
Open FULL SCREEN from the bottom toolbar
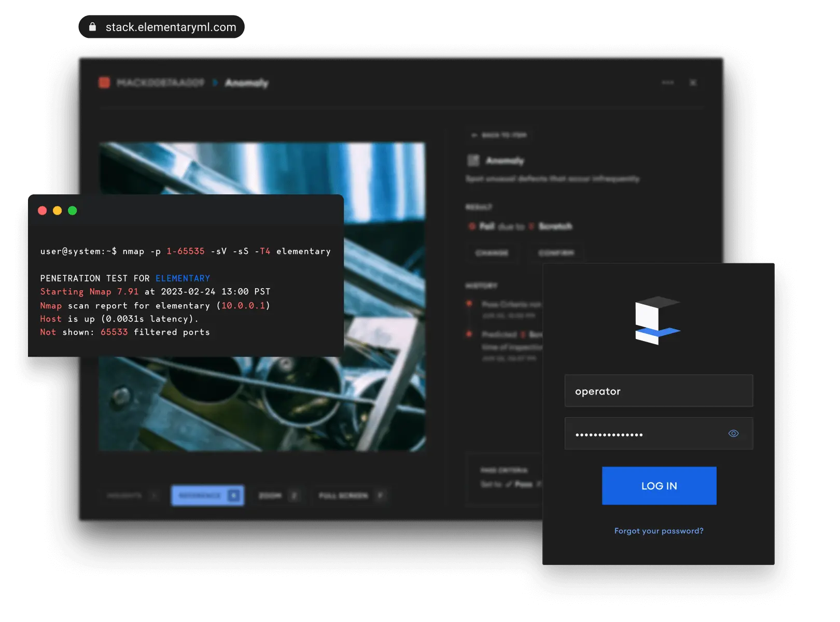(342, 496)
